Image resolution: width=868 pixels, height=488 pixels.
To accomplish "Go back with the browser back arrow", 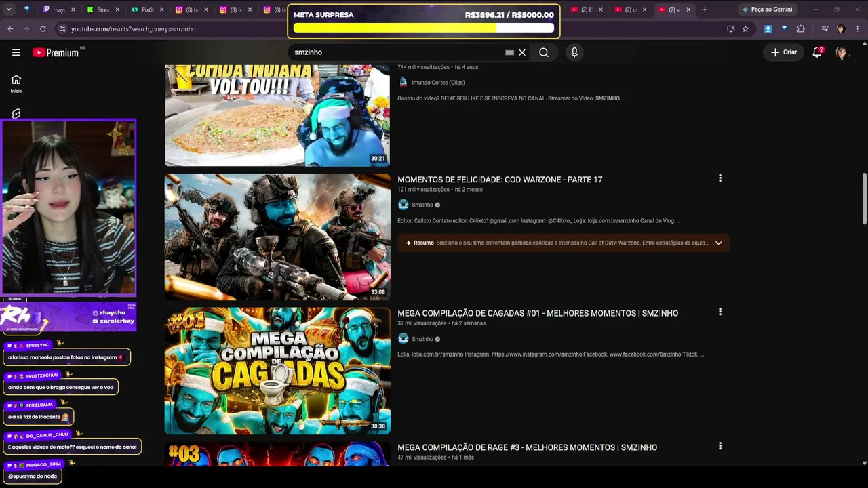I will tap(10, 29).
